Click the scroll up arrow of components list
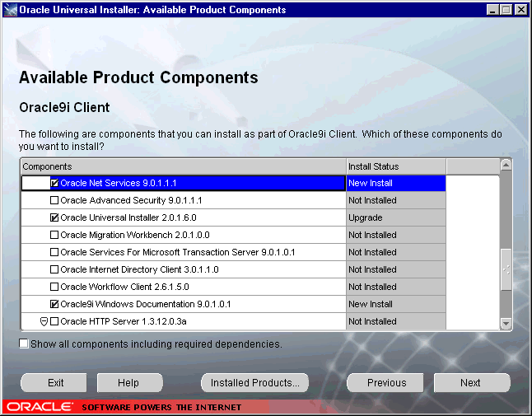The height and width of the screenshot is (416, 532). point(506,166)
